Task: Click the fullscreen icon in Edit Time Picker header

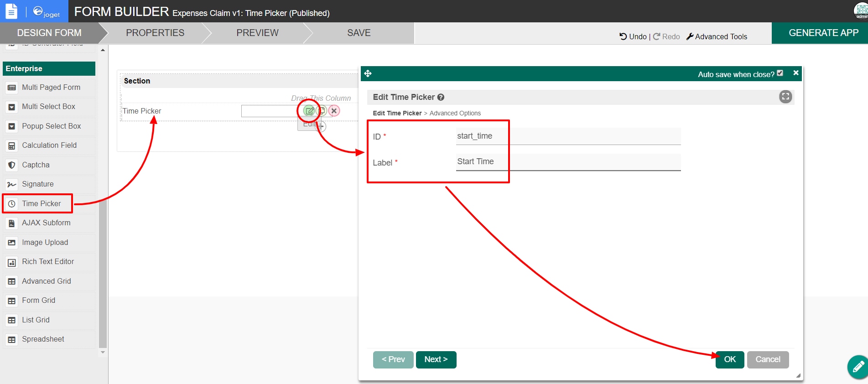Action: pos(785,97)
